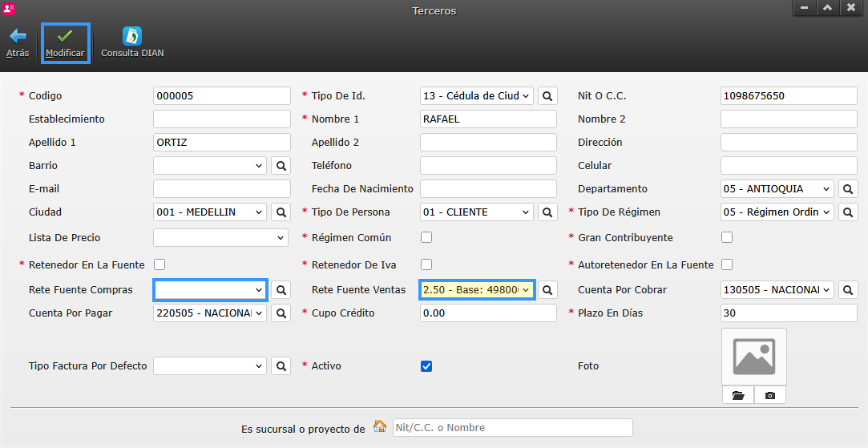Click search icon next to Tipo De Id.
The width and height of the screenshot is (868, 448).
pos(547,96)
